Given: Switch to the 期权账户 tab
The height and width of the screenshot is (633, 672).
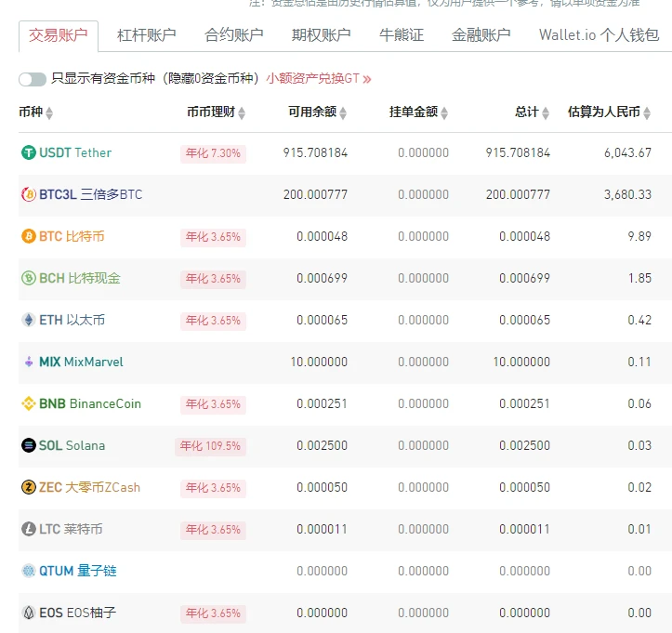Looking at the screenshot, I should click(322, 35).
